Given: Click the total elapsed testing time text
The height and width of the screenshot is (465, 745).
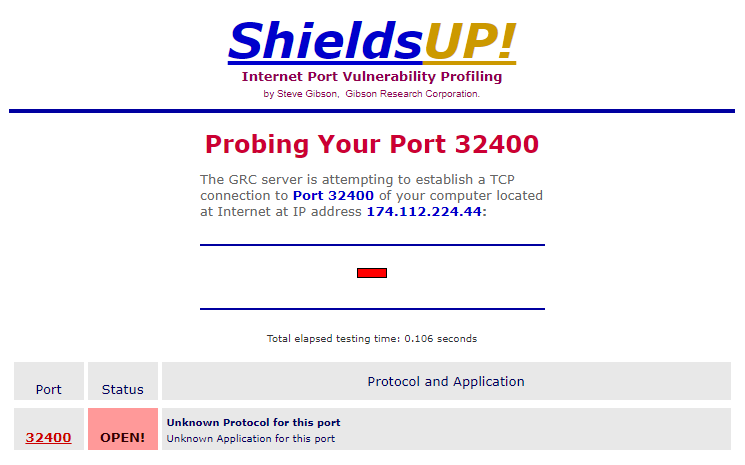Looking at the screenshot, I should tap(372, 338).
